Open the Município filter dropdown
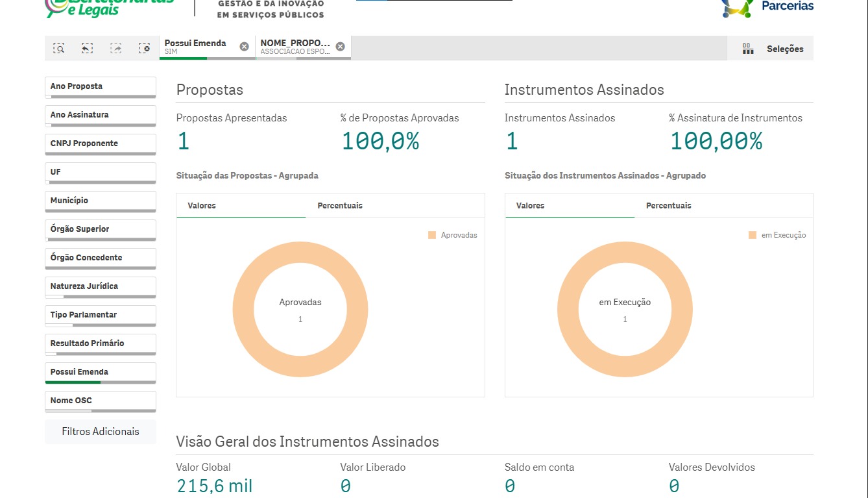The image size is (868, 498). (x=100, y=201)
